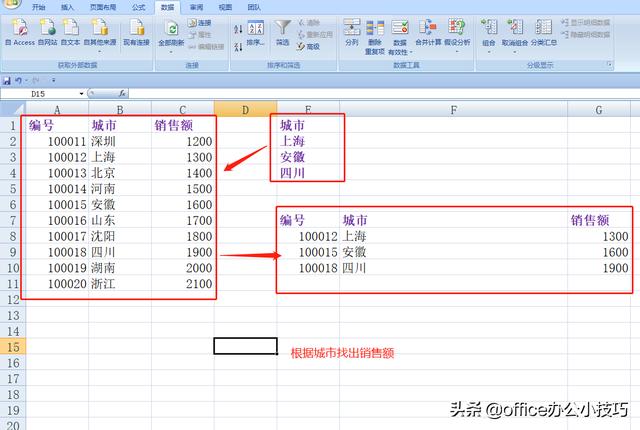Viewport: 640px width, 430px height.
Task: Click the From Text (自文本) icon
Action: (70, 32)
